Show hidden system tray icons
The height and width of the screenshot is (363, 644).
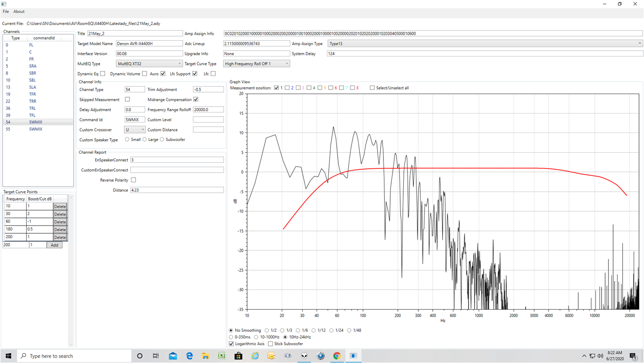point(584,356)
